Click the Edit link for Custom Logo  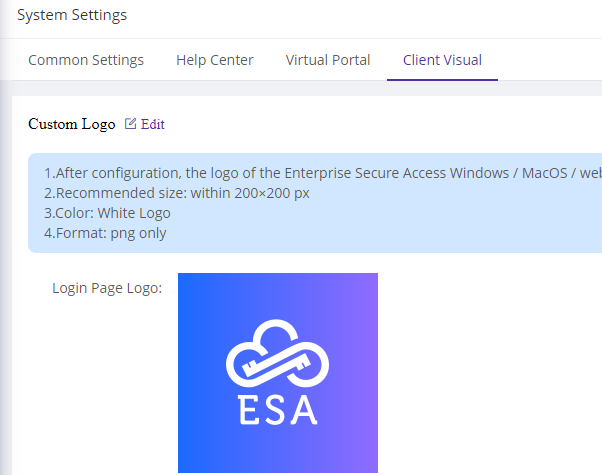(x=152, y=124)
